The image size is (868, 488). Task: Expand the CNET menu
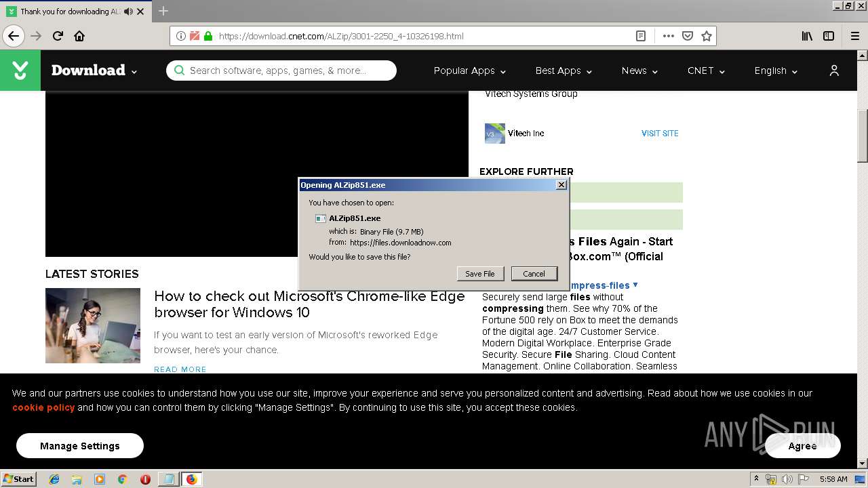coord(706,70)
